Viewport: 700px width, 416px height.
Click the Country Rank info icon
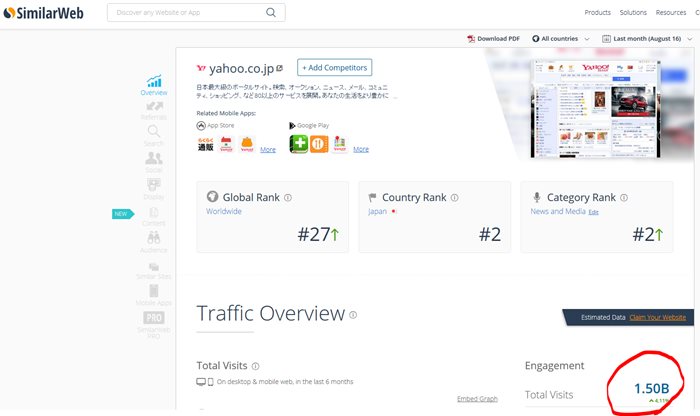coord(454,198)
